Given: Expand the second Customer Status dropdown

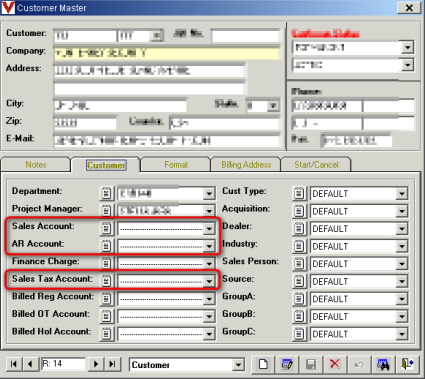Looking at the screenshot, I should (x=408, y=65).
